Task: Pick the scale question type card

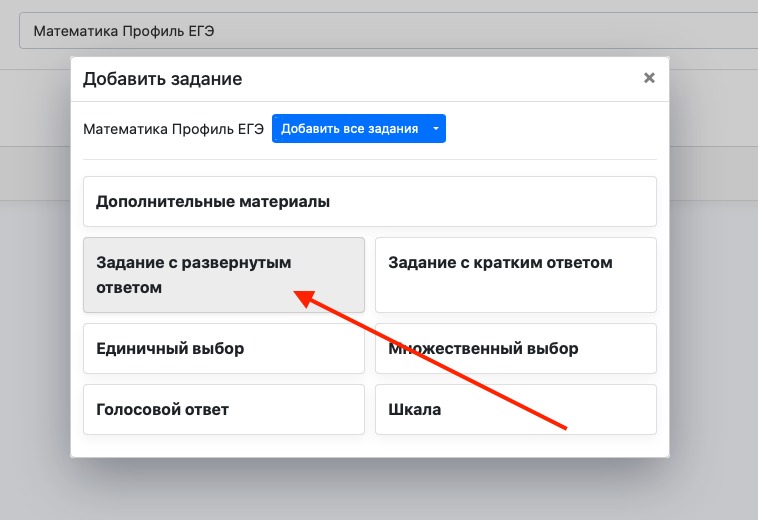Action: [x=516, y=409]
